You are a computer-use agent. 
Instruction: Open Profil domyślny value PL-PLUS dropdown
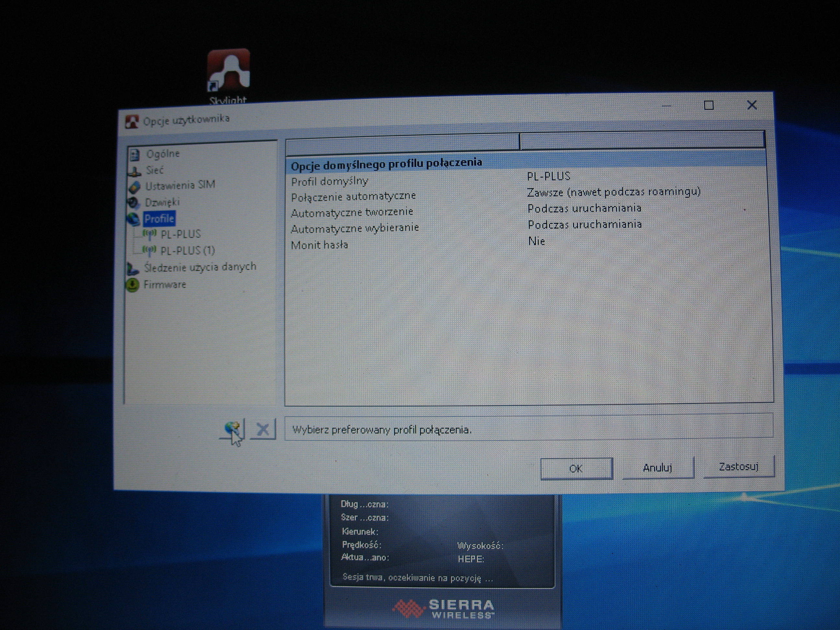549,177
